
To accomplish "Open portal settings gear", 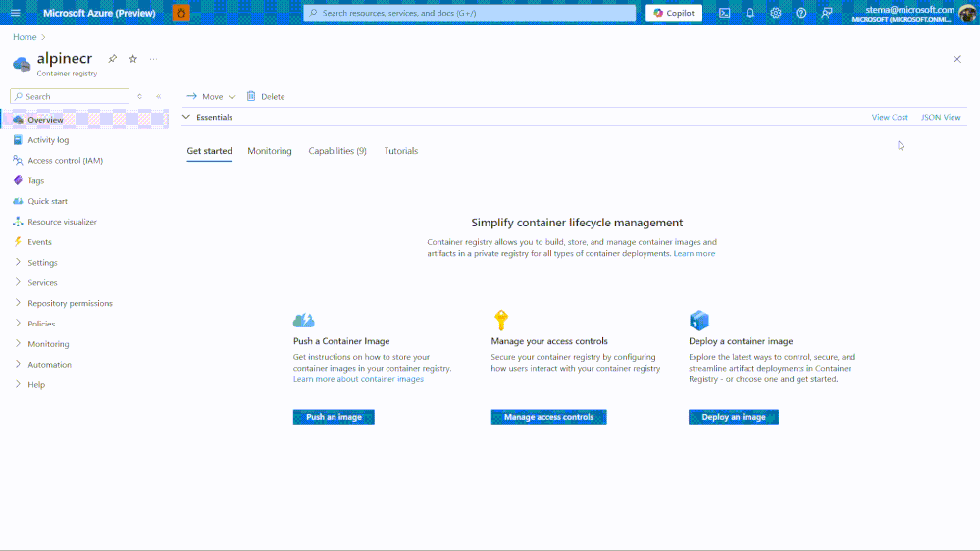I will pos(776,13).
